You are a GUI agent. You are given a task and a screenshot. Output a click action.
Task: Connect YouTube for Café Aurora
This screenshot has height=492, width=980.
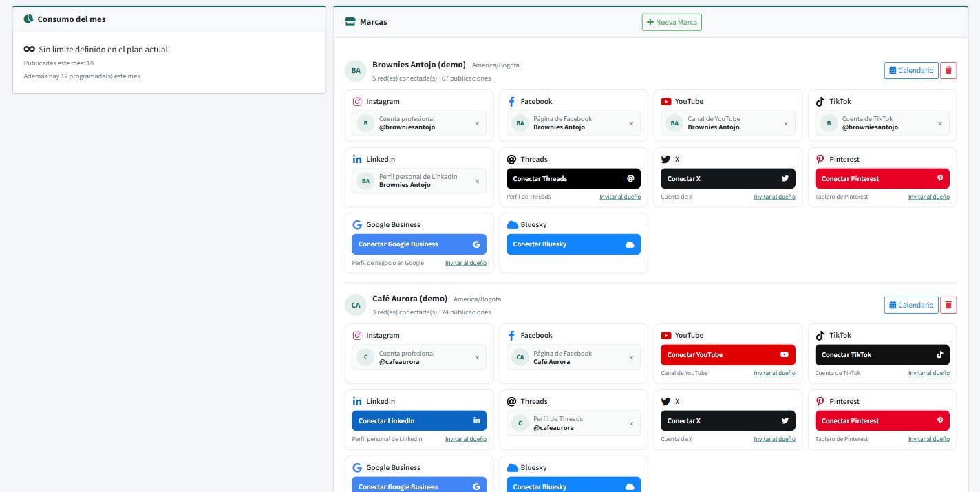728,354
